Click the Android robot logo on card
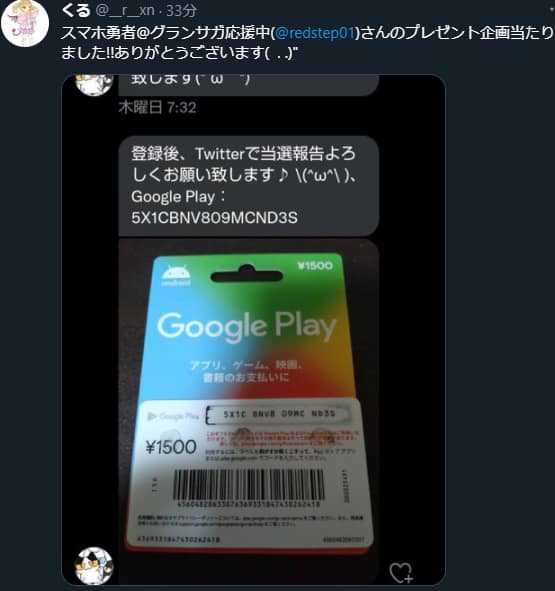555x591 pixels. tap(176, 275)
